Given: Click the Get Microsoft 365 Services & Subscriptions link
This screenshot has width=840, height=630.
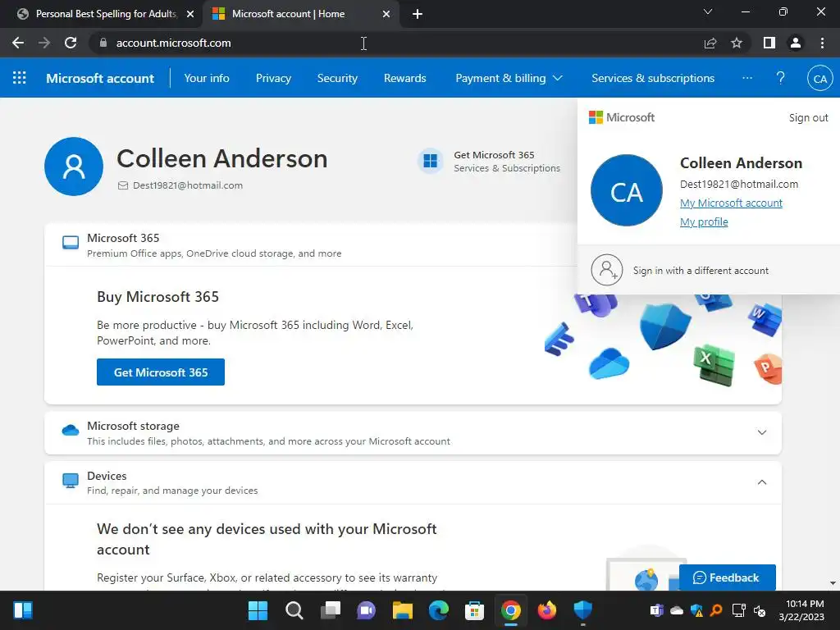Looking at the screenshot, I should pyautogui.click(x=507, y=162).
